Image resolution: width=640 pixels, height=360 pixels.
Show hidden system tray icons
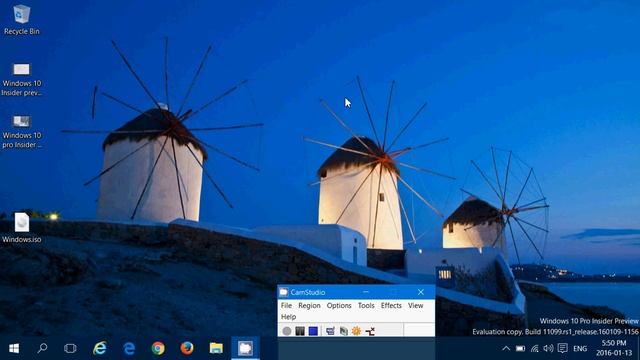[x=506, y=348]
